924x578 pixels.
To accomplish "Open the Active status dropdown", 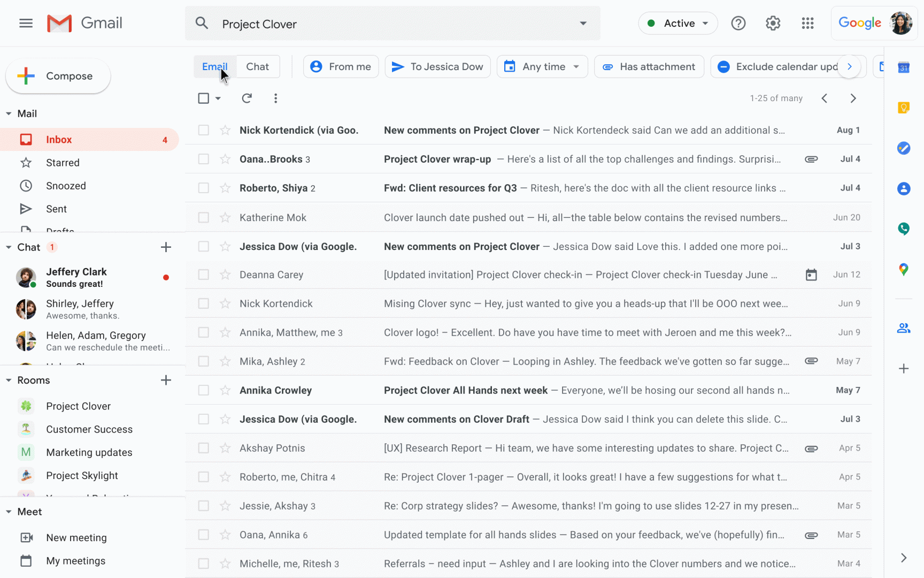I will click(x=677, y=24).
